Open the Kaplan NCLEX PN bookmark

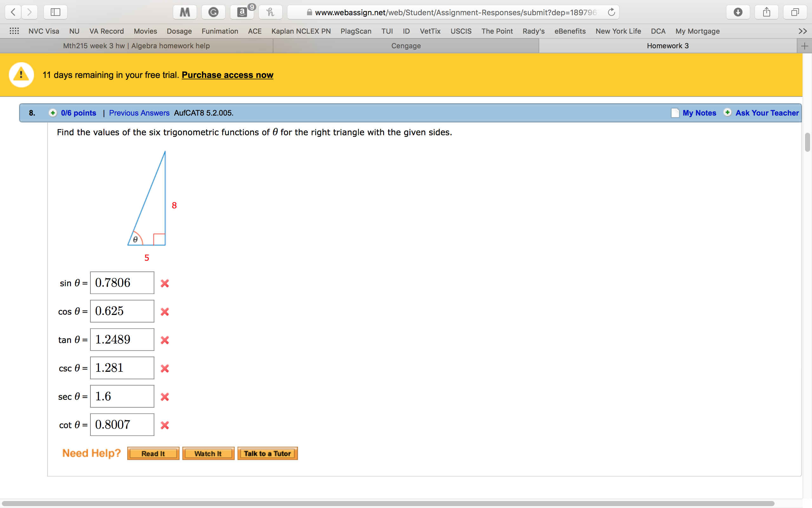(301, 31)
